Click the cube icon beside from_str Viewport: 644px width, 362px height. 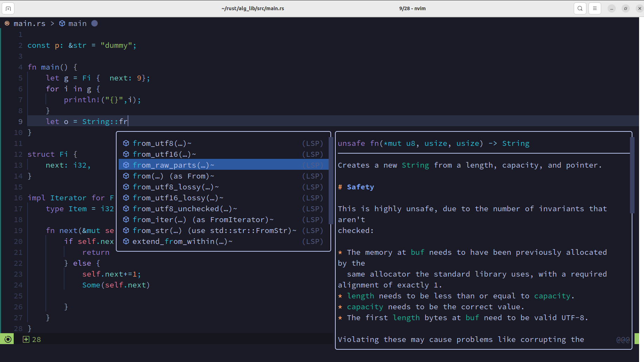click(126, 230)
